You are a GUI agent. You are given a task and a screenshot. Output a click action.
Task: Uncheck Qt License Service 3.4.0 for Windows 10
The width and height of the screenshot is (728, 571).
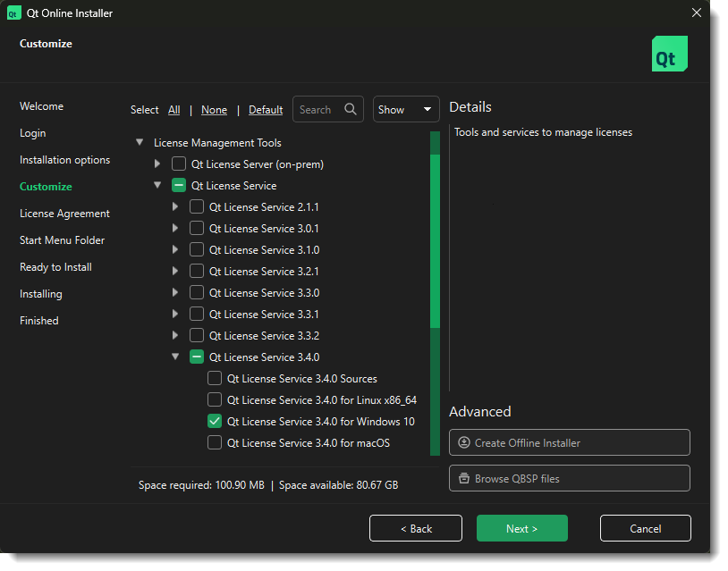click(214, 421)
